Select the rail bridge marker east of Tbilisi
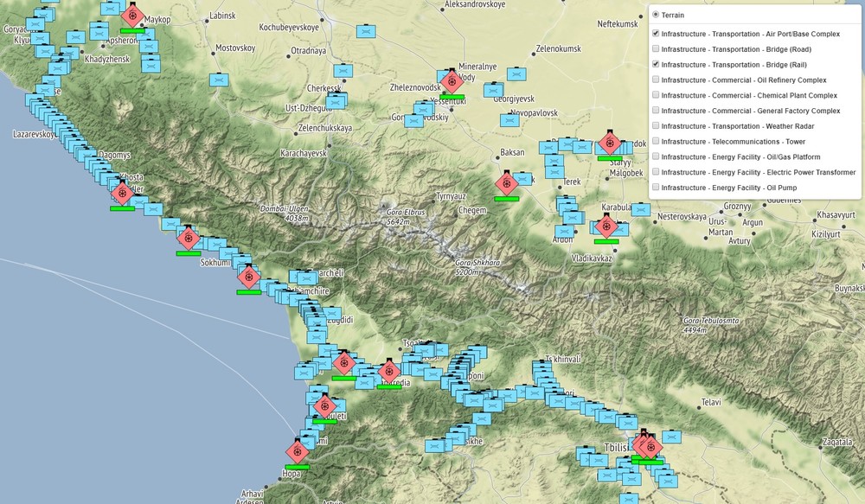This screenshot has height=504, width=865. click(671, 437)
